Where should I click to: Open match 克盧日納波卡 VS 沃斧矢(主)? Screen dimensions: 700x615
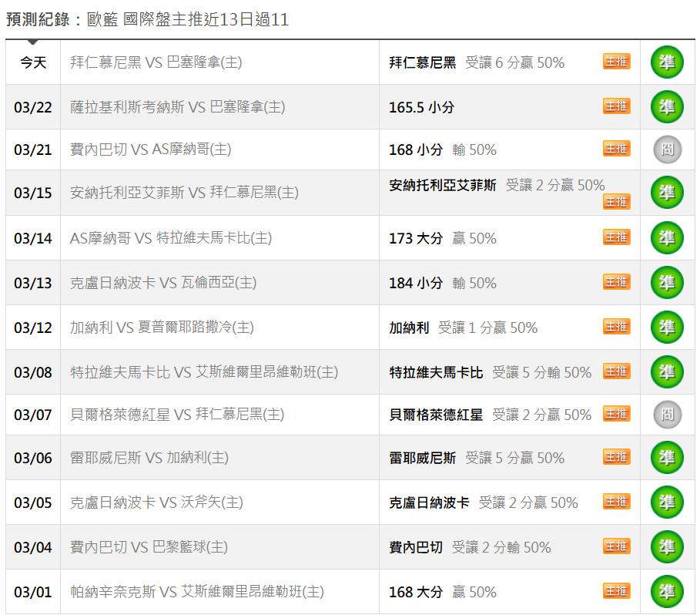coord(156,502)
